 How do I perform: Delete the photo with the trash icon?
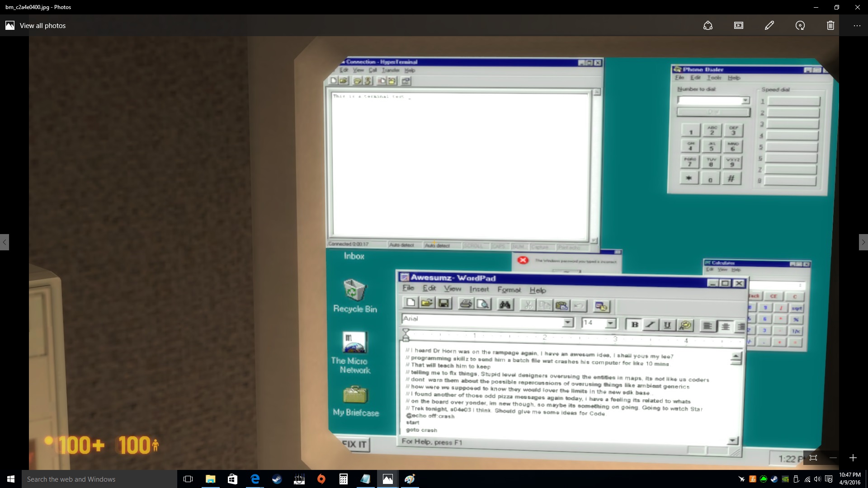pos(830,26)
